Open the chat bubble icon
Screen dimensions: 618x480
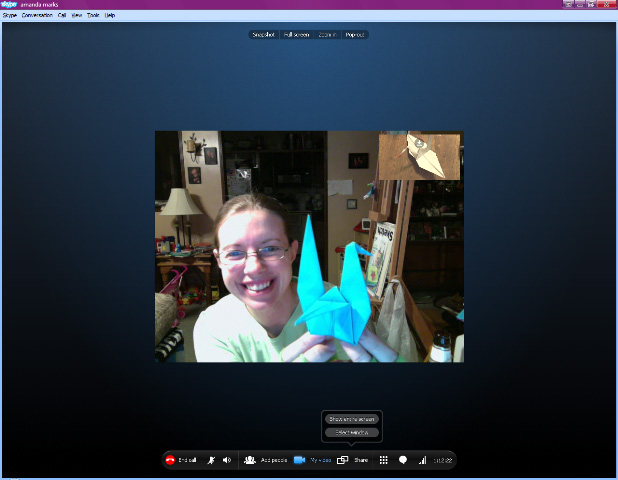(x=403, y=460)
